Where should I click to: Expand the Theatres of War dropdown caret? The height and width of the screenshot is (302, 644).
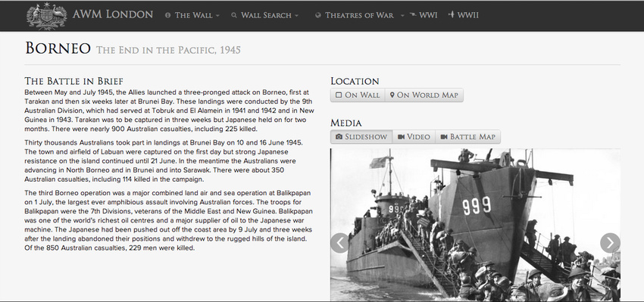click(x=402, y=16)
